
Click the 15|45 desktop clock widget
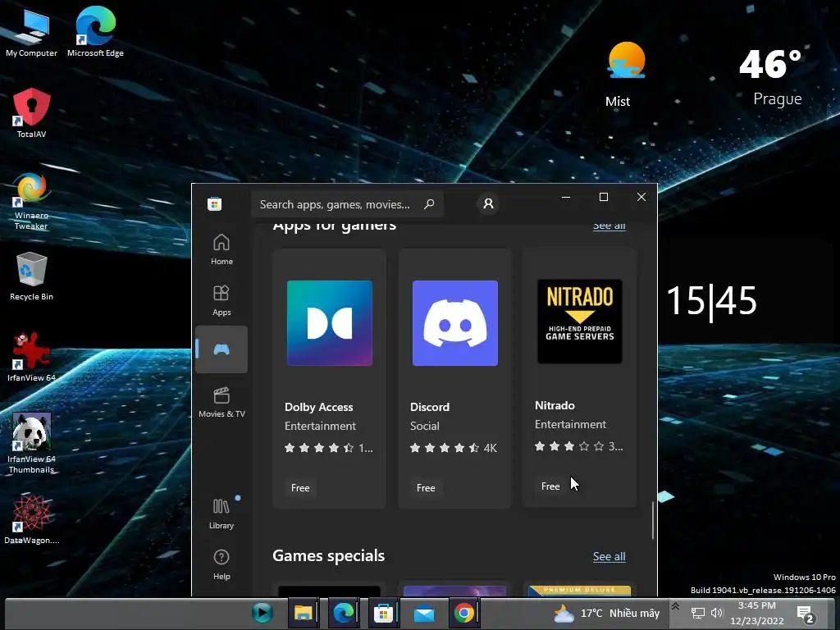click(x=711, y=301)
